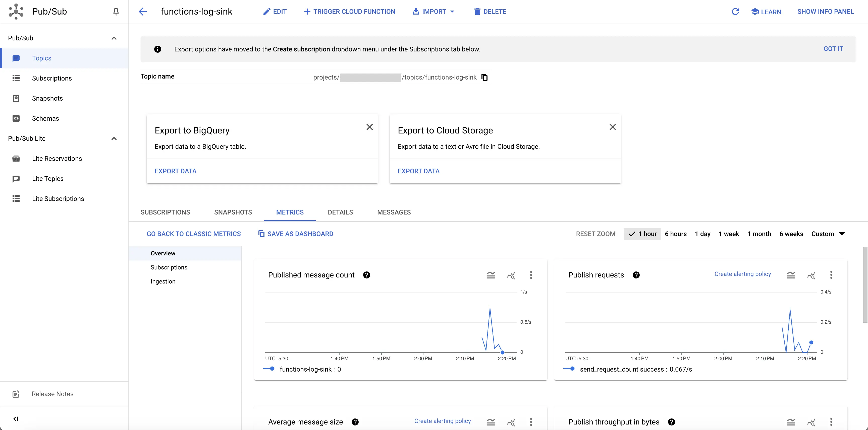Viewport: 868px width, 430px height.
Task: Save metrics as dashboard
Action: (x=296, y=234)
